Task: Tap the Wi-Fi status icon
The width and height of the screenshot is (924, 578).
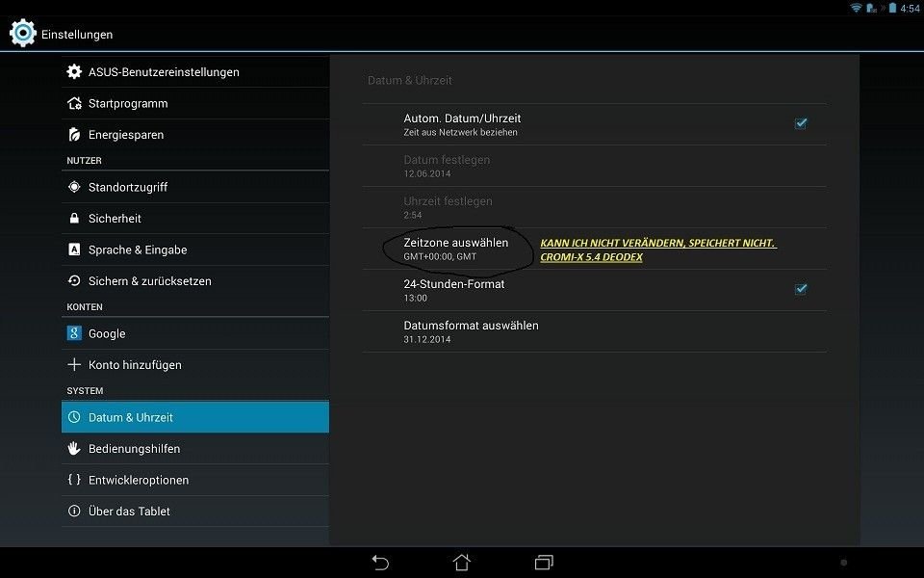Action: pos(856,9)
